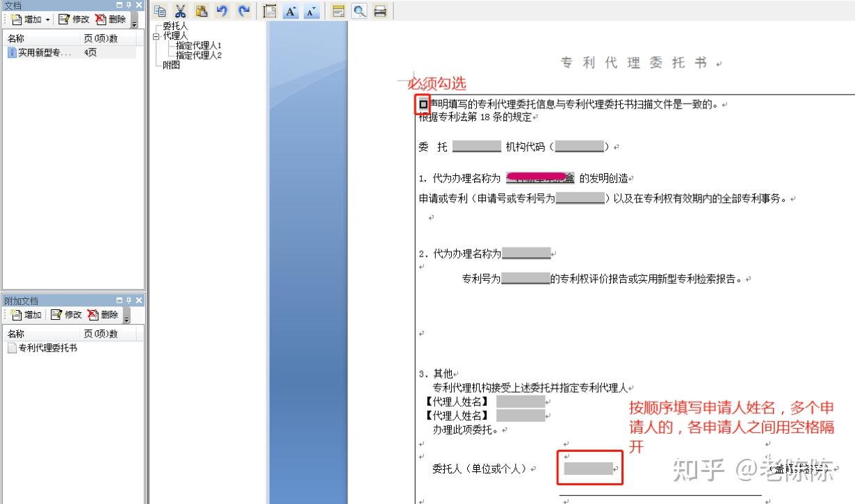Select 指定代理人1 in the tree
The image size is (855, 504).
pos(198,46)
